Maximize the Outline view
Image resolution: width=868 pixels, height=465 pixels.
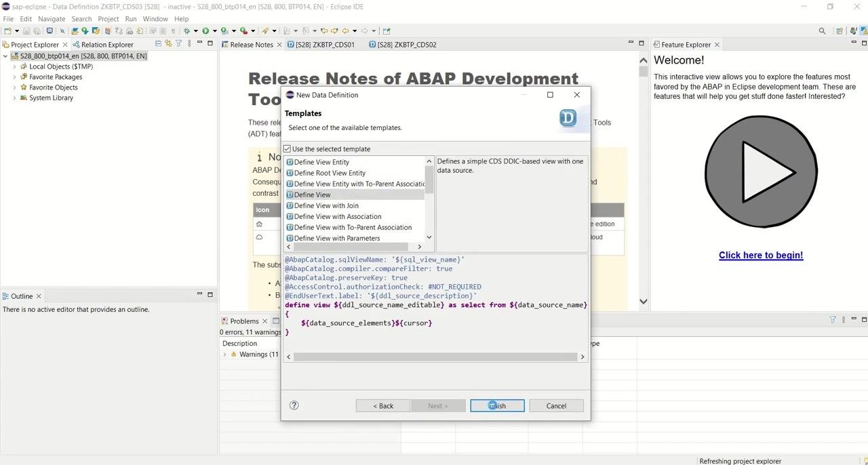tap(210, 294)
